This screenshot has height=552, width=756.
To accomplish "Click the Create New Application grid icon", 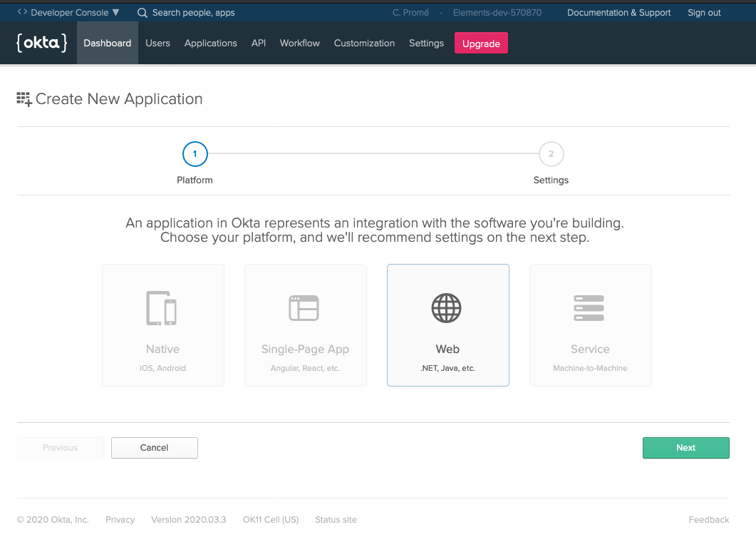I will point(24,99).
